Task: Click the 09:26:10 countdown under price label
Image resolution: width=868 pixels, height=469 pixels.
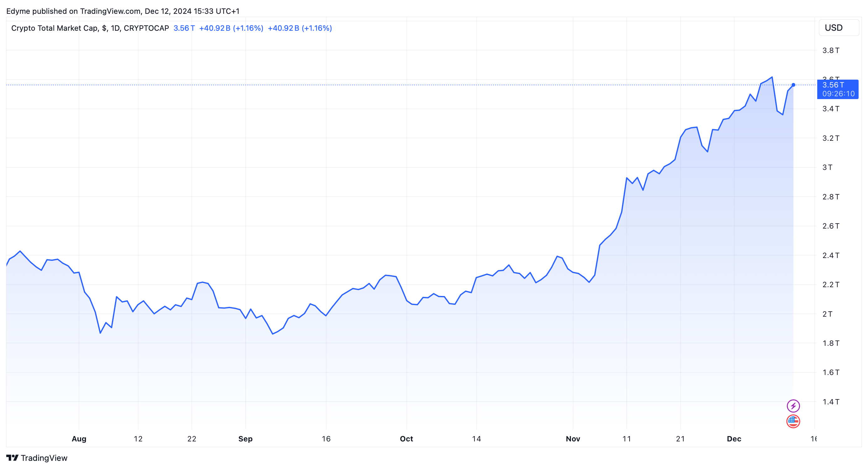Action: [838, 94]
